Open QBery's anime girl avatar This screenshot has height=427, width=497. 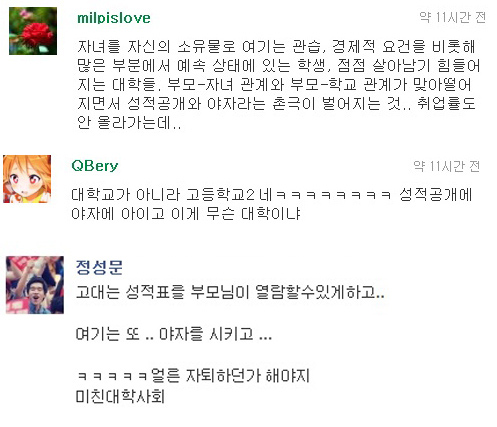point(27,179)
